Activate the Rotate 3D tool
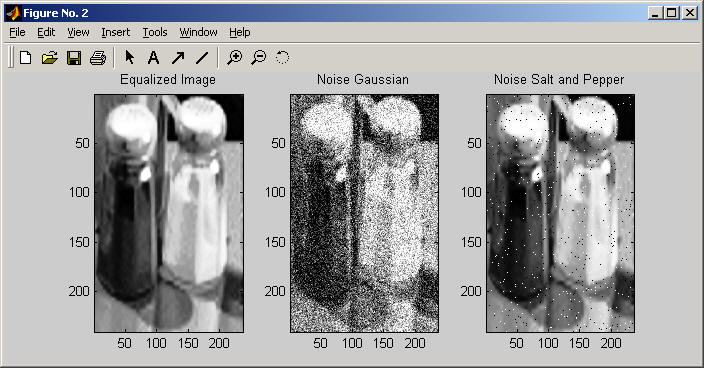Image resolution: width=704 pixels, height=368 pixels. click(x=282, y=57)
